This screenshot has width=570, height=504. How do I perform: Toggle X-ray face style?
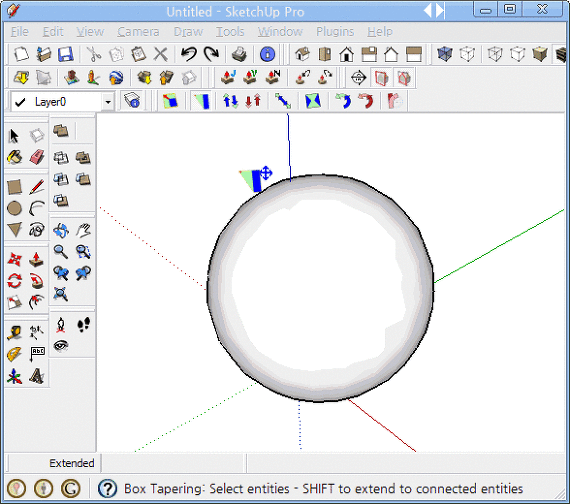tap(445, 55)
